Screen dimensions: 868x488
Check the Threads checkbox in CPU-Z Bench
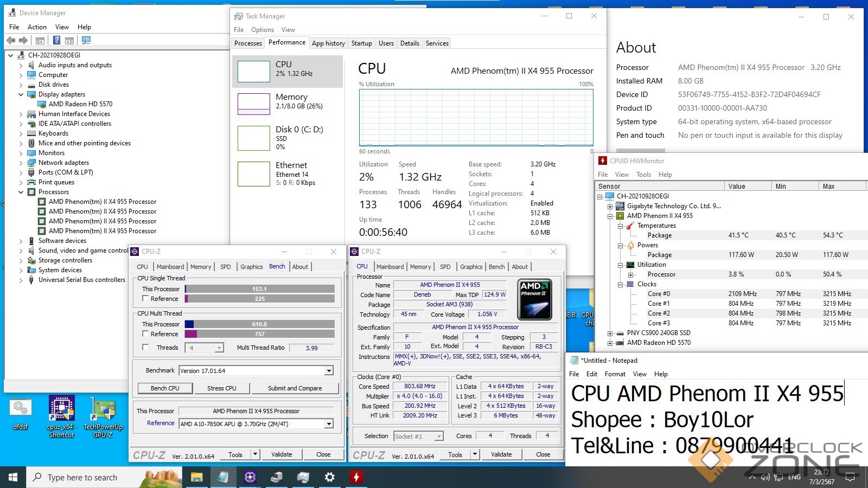point(145,348)
